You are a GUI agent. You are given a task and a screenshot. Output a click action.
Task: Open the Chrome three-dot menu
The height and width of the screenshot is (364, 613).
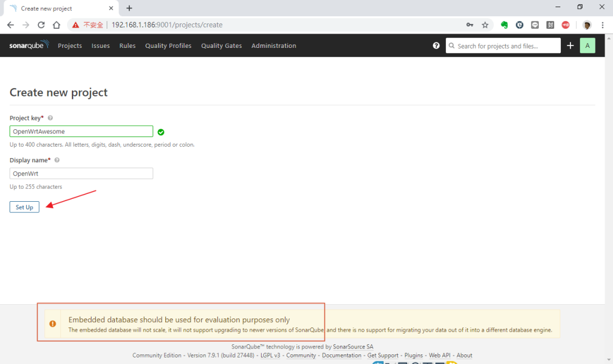click(602, 25)
